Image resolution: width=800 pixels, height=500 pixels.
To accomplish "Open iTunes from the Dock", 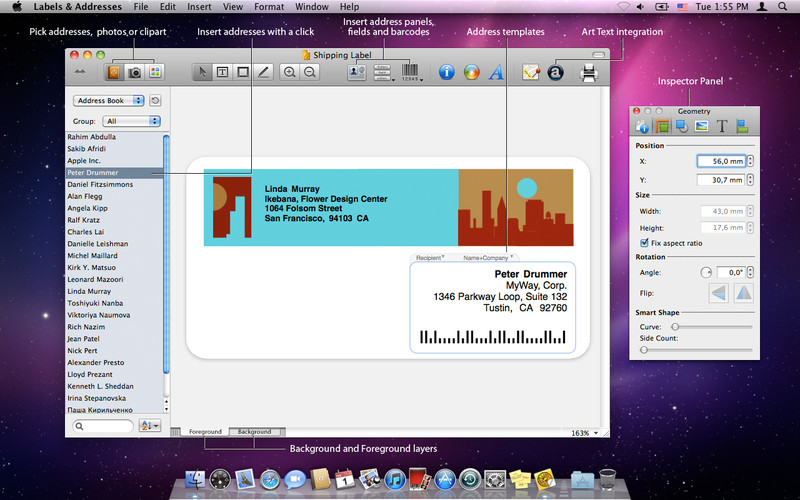I will coord(394,480).
